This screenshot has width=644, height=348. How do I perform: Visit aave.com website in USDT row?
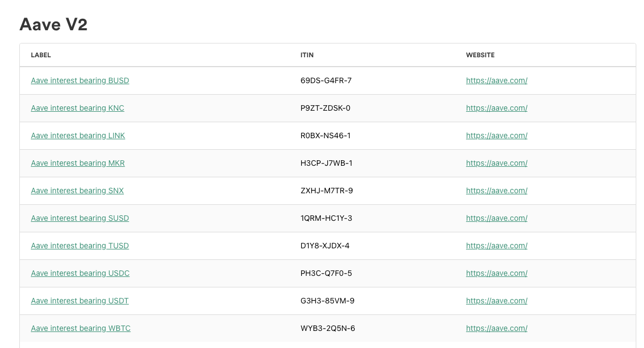pyautogui.click(x=496, y=301)
